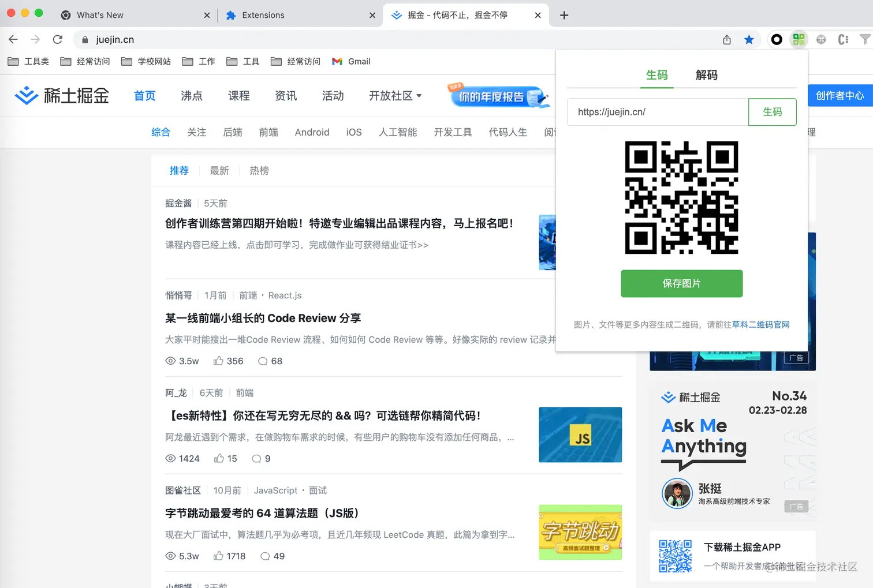Reload the juejin.cn page

pyautogui.click(x=57, y=39)
